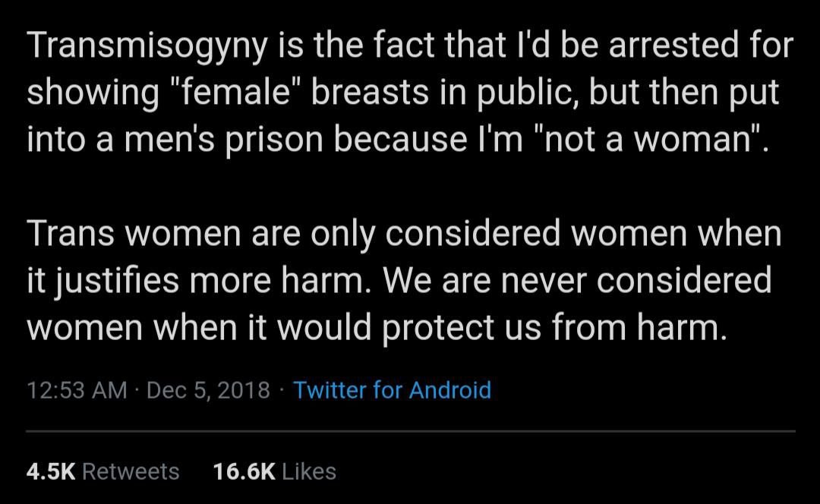Click the 12:53 AM timestamp

pyautogui.click(x=77, y=390)
